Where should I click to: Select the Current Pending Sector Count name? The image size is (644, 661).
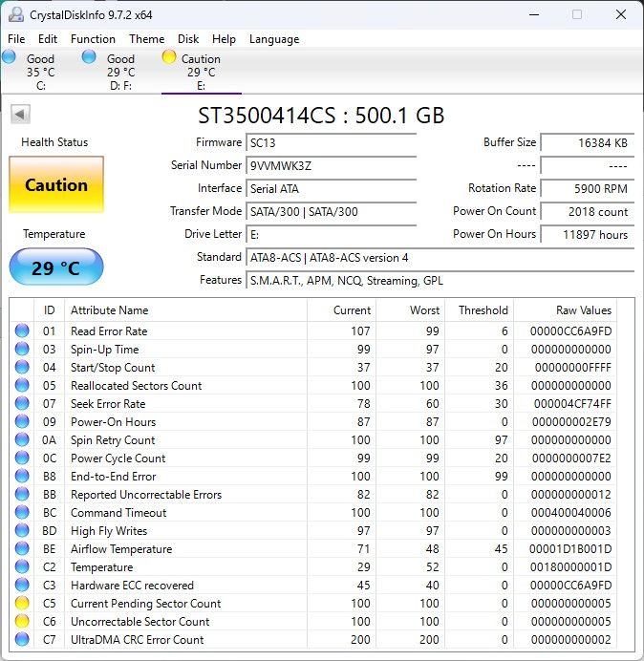(145, 604)
